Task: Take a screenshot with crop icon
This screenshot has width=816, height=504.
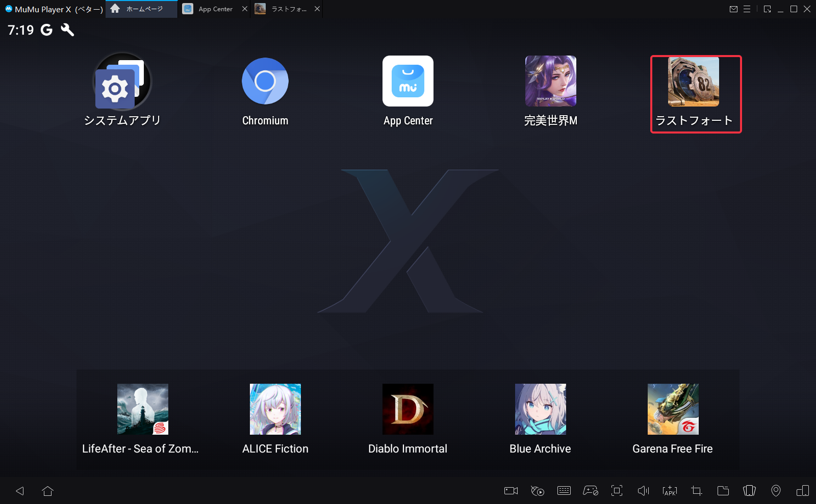Action: point(697,491)
